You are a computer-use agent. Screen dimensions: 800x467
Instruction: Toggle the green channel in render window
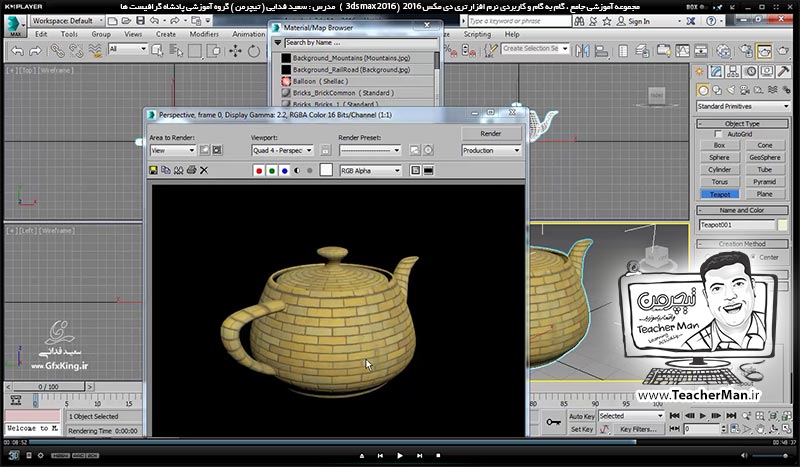[x=272, y=170]
